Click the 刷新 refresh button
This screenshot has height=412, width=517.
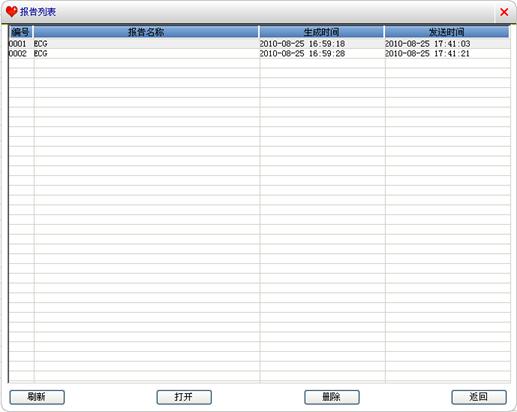(37, 397)
